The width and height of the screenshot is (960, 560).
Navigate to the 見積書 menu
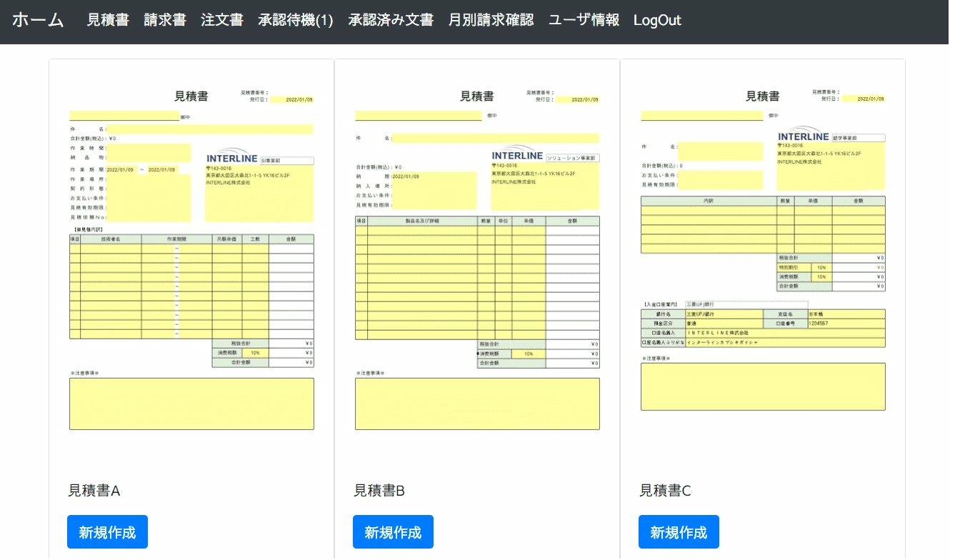pyautogui.click(x=107, y=21)
